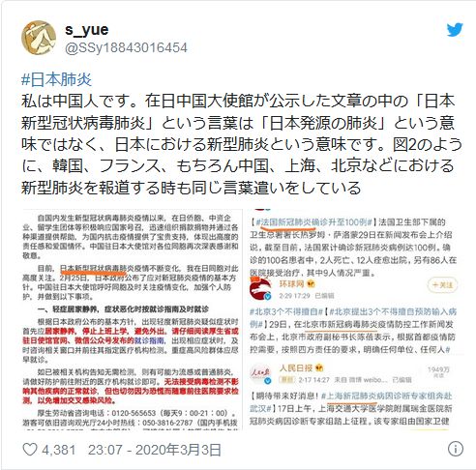Click the 23:07 - 2020年3月3日 timestamp
This screenshot has height=470, width=476.
155,450
